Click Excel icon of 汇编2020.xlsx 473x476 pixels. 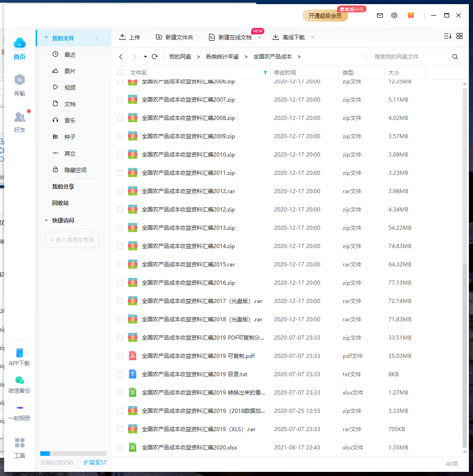click(x=133, y=447)
